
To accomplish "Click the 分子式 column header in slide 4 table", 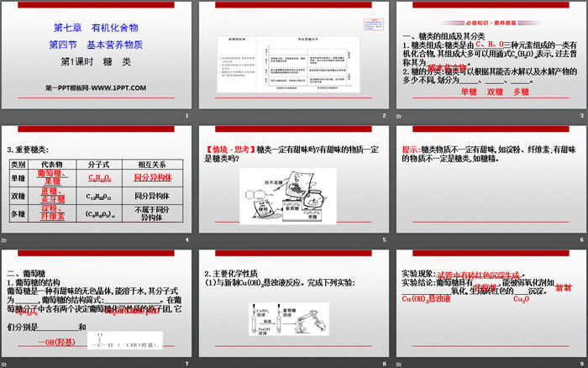I will pyautogui.click(x=99, y=165).
